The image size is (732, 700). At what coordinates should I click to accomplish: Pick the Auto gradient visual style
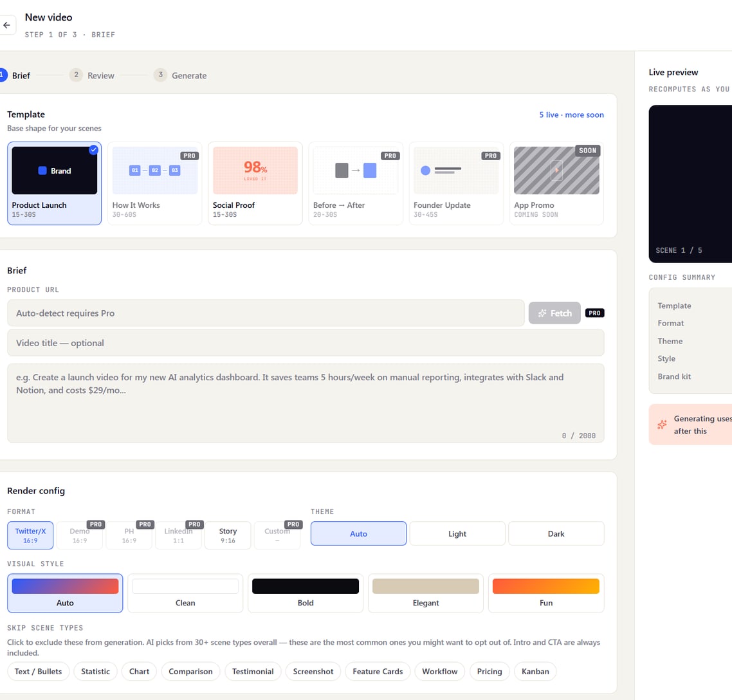coord(65,593)
